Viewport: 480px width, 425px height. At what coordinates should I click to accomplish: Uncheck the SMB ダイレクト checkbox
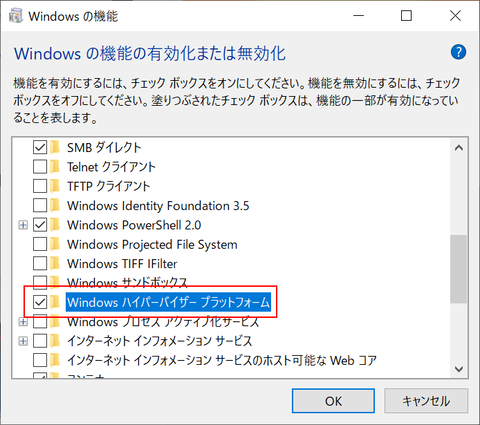40,147
